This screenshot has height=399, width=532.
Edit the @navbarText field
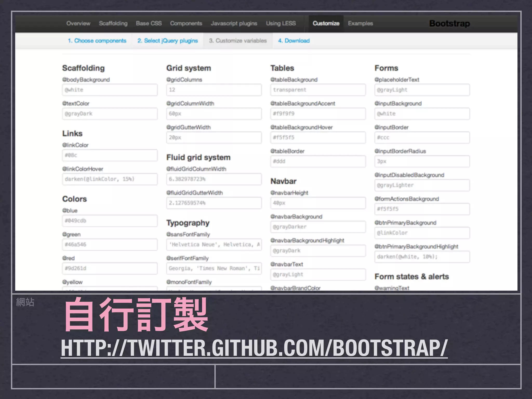click(x=318, y=275)
